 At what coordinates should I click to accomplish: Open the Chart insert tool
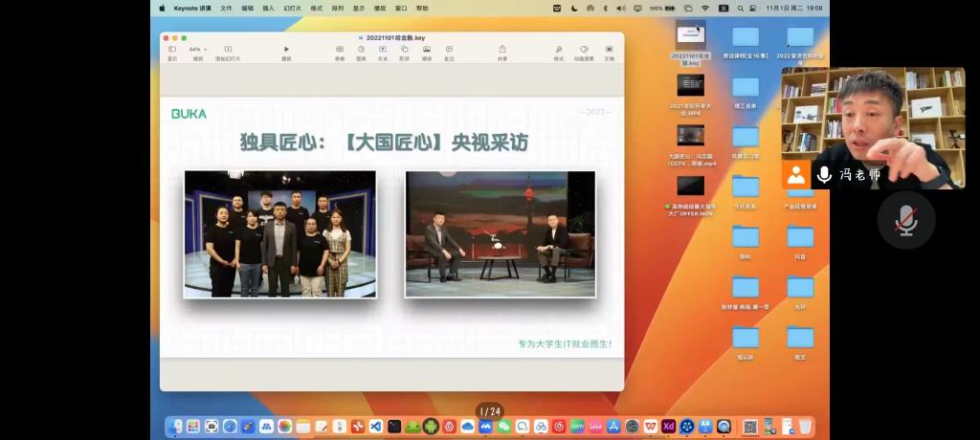[361, 49]
